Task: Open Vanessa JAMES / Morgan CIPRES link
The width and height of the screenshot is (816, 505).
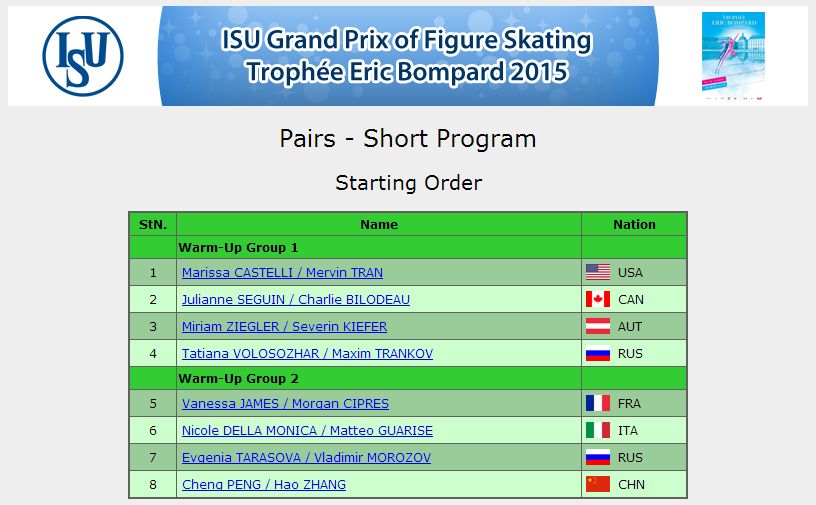Action: point(285,403)
